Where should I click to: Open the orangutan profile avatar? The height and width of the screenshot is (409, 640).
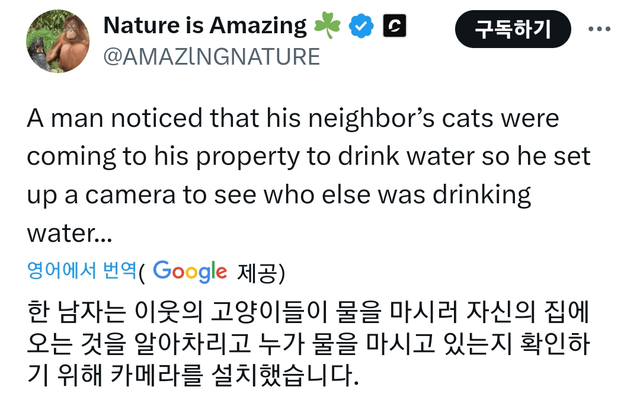[50, 44]
